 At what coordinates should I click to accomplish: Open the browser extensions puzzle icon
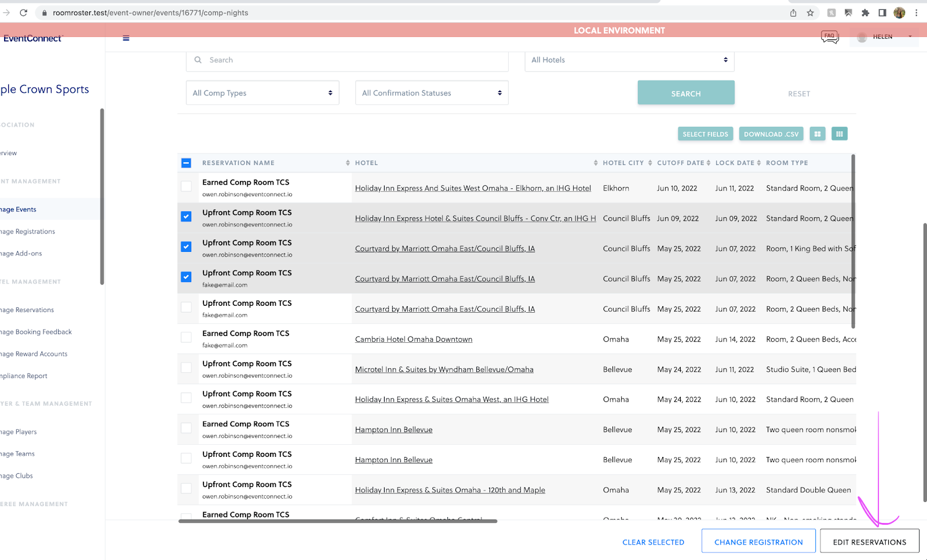(x=865, y=13)
